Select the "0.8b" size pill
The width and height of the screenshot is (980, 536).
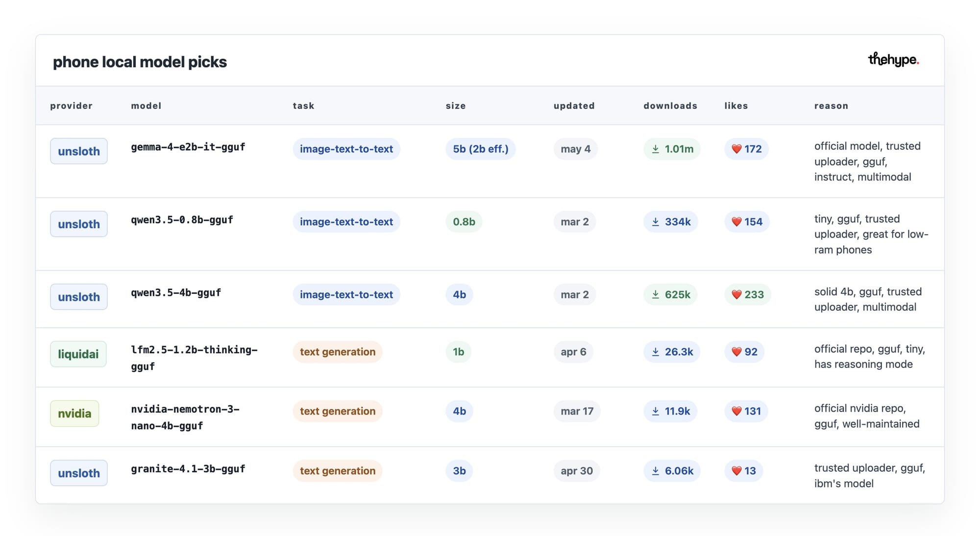click(464, 222)
